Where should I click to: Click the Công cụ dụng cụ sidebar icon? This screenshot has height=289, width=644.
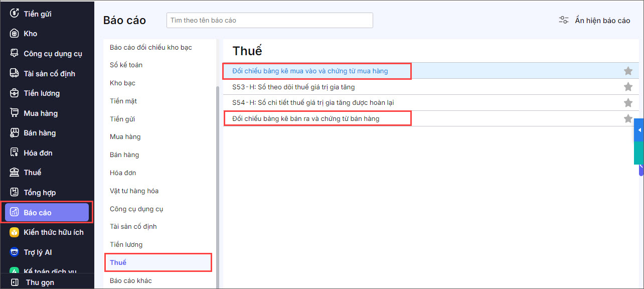pyautogui.click(x=15, y=53)
